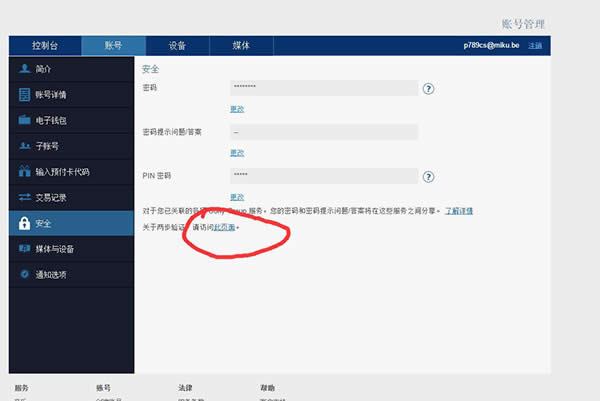This screenshot has width=600, height=401.
Task: Click 更改 link under the 密码 field
Action: tap(237, 109)
